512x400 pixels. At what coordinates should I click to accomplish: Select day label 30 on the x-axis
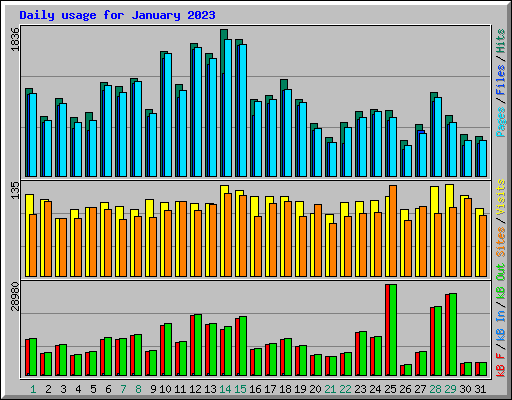pos(465,389)
